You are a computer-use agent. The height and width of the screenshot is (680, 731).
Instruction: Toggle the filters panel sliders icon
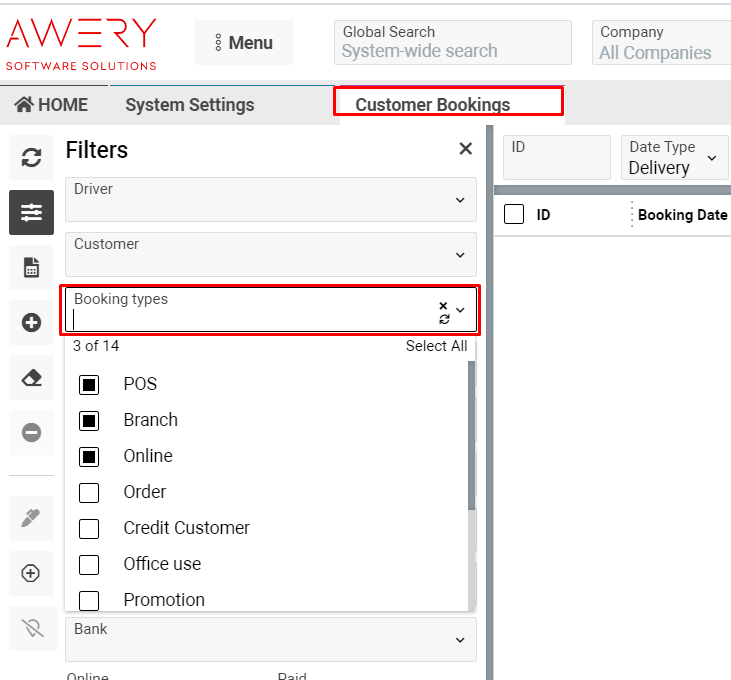[x=31, y=212]
